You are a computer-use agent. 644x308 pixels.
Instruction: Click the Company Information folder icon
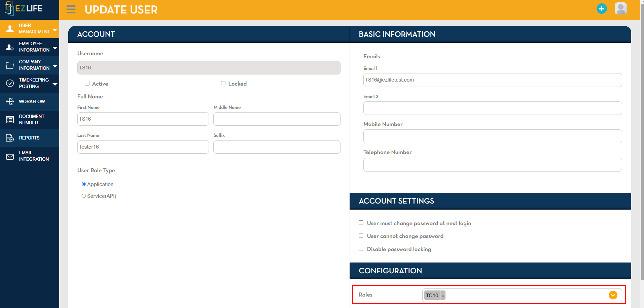pos(10,65)
